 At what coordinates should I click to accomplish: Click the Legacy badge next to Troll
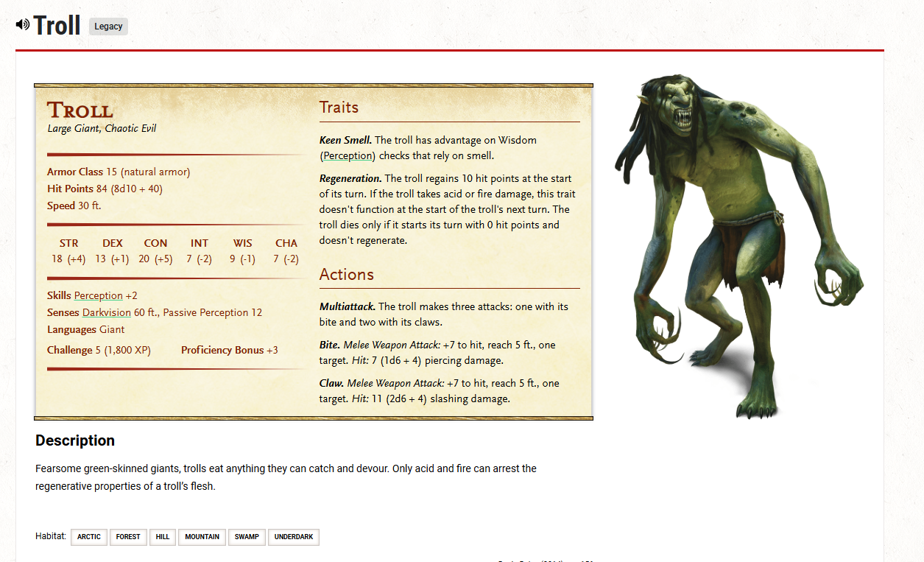pyautogui.click(x=108, y=27)
